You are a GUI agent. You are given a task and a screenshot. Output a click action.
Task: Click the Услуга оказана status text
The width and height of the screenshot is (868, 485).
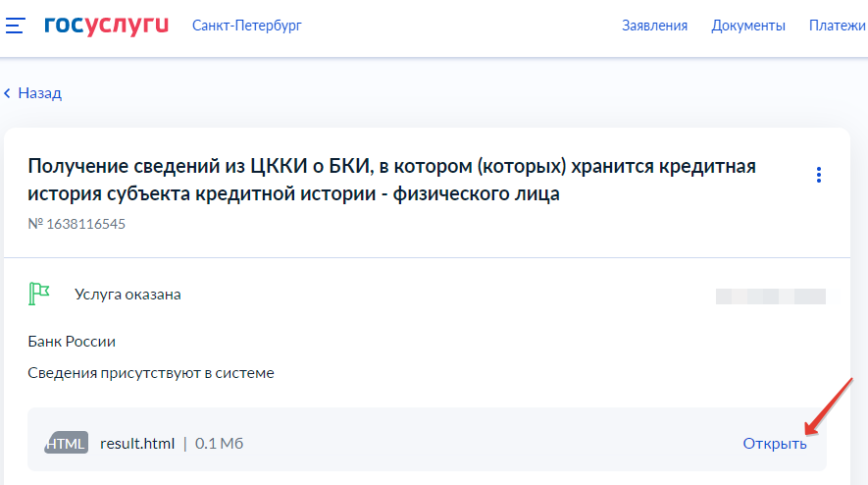click(128, 295)
